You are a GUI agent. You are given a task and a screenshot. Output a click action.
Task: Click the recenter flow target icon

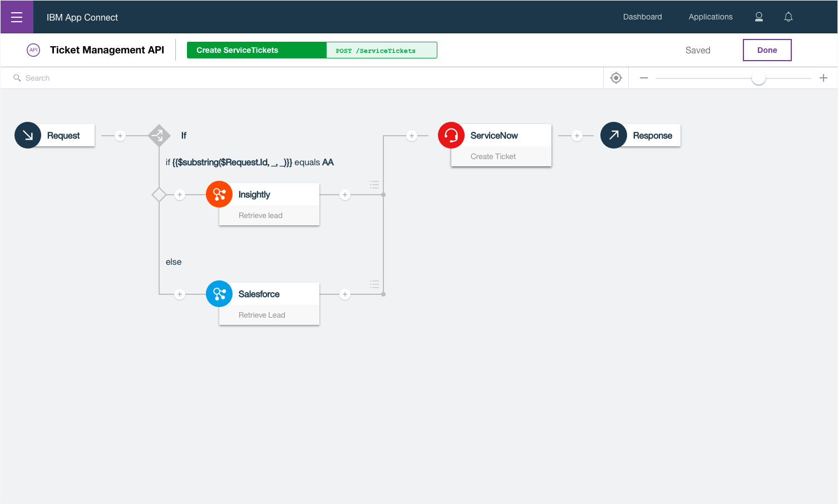pyautogui.click(x=616, y=78)
